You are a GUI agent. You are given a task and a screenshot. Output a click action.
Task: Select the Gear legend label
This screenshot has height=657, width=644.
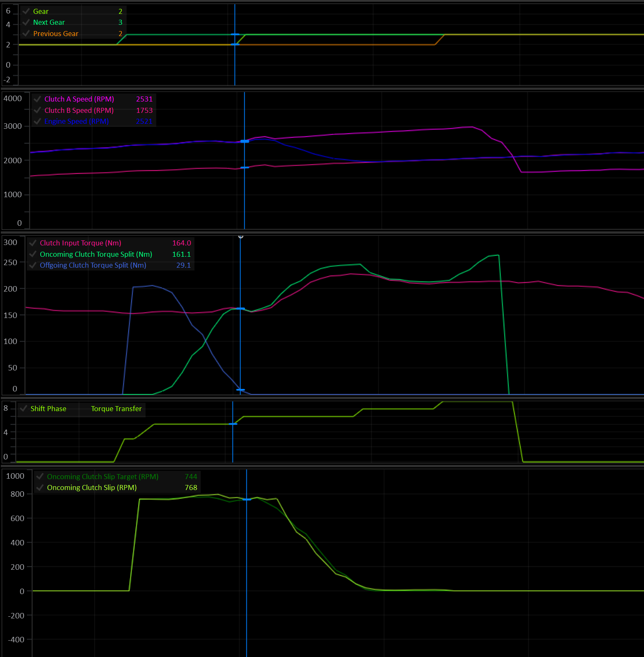pos(41,11)
